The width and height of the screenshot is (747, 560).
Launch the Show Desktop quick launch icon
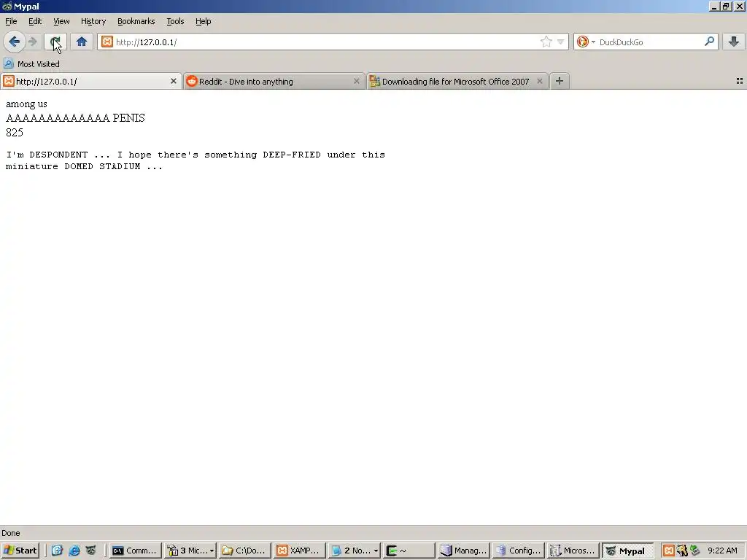click(x=57, y=551)
